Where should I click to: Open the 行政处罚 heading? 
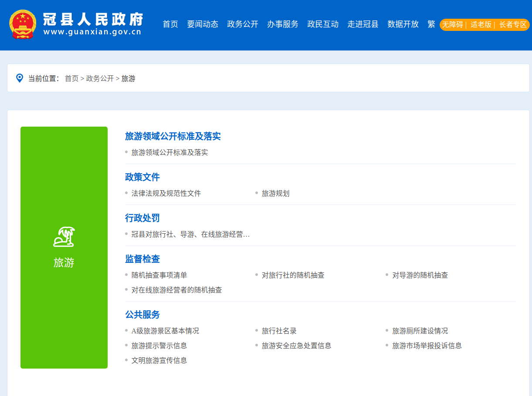(142, 218)
